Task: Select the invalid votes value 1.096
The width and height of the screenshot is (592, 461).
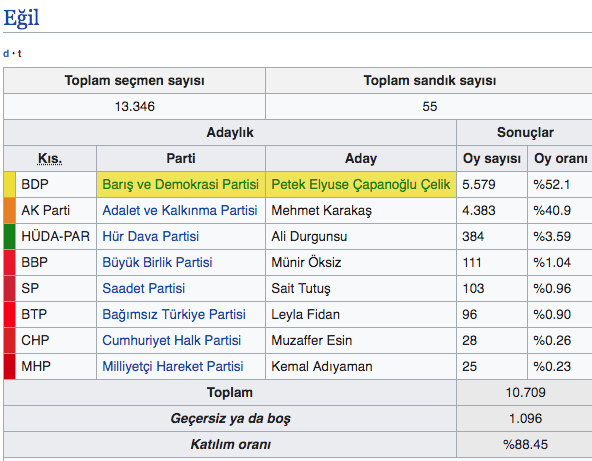Action: (525, 419)
